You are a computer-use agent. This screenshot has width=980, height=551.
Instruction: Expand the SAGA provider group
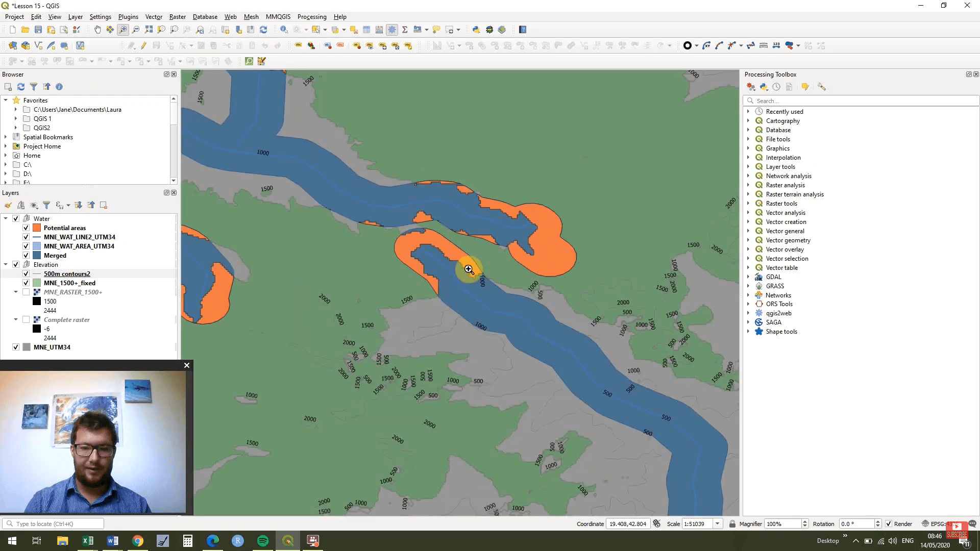pyautogui.click(x=748, y=322)
